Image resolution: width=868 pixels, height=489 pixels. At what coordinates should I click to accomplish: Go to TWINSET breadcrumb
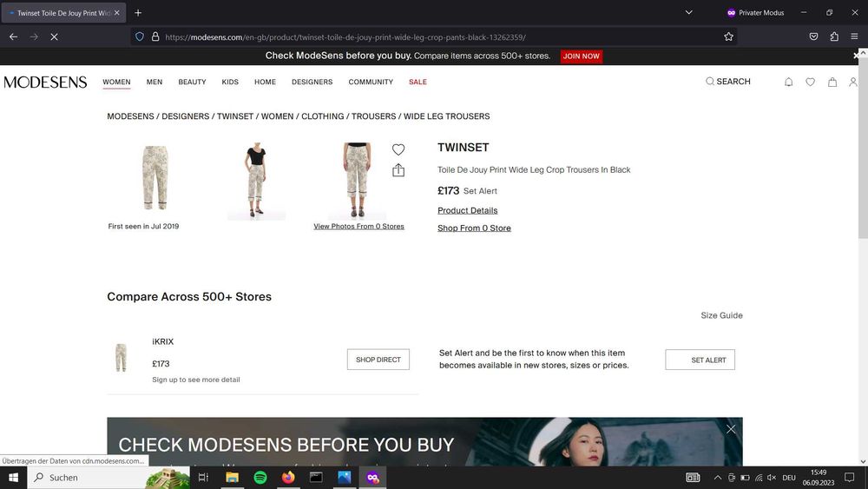point(234,116)
